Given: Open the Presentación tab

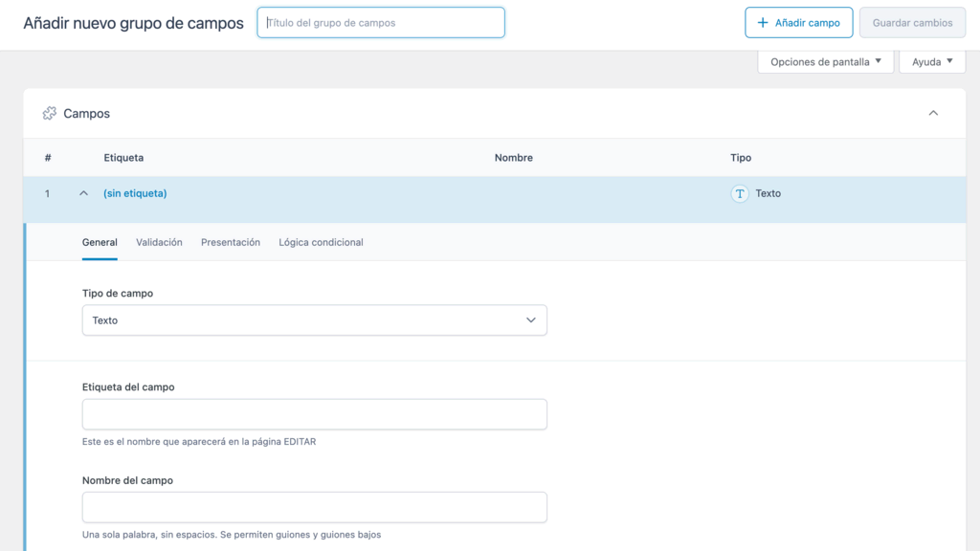Looking at the screenshot, I should pyautogui.click(x=231, y=243).
